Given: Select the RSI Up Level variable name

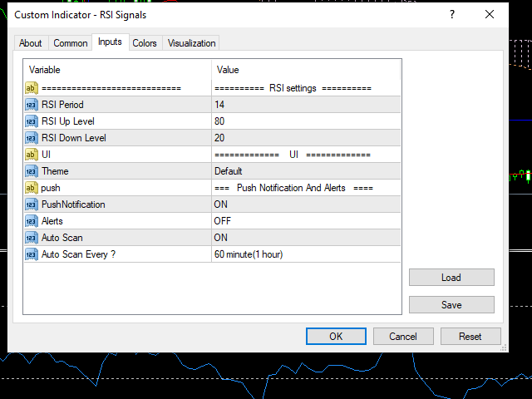Looking at the screenshot, I should (x=68, y=121).
